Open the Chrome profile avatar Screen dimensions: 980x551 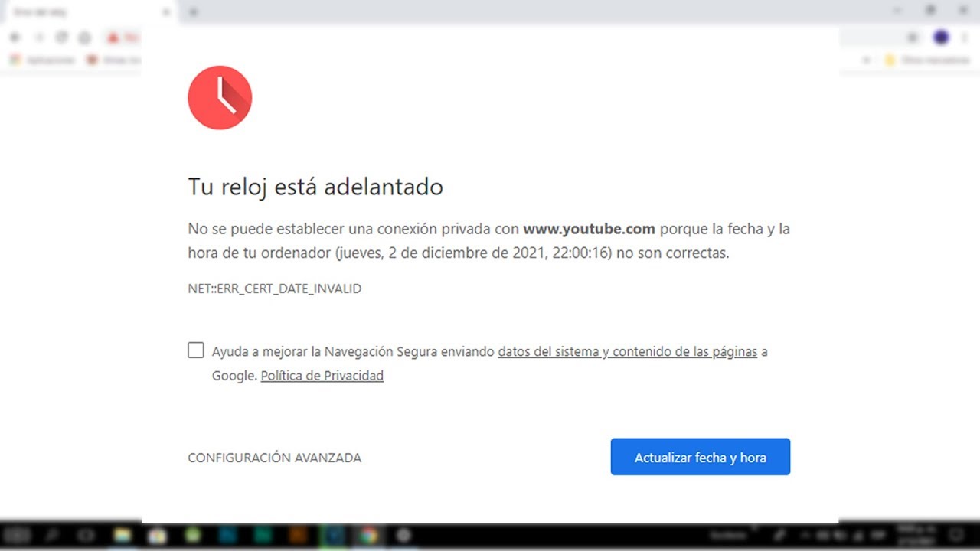pos(941,37)
